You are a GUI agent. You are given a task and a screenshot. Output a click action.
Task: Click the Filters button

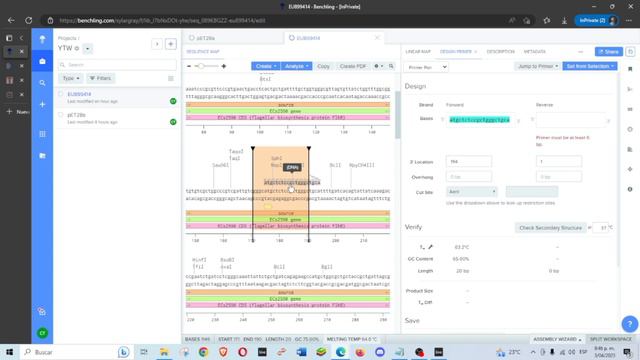click(100, 78)
